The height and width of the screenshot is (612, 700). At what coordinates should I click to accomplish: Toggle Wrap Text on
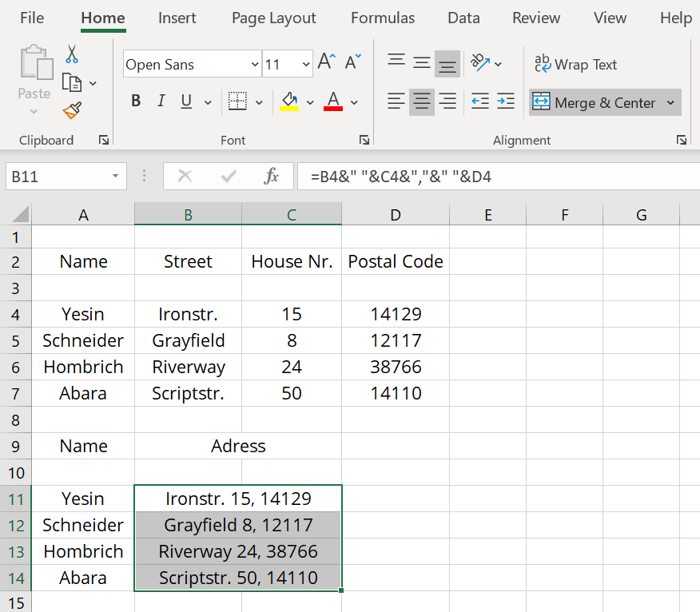(575, 65)
